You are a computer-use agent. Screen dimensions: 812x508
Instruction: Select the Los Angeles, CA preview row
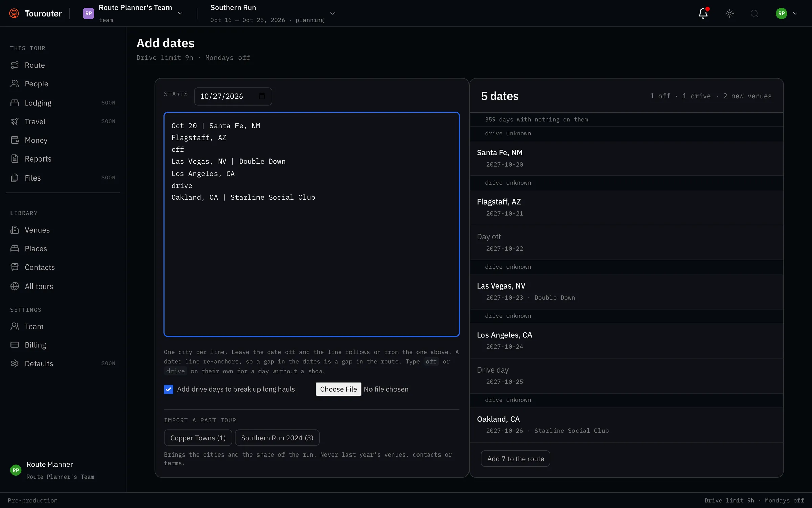pos(626,340)
